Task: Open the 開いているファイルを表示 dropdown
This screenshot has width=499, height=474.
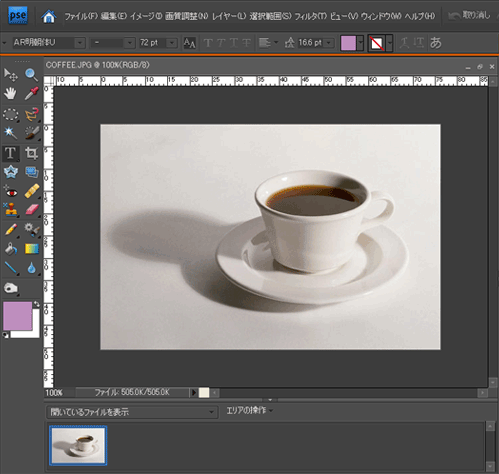Action: click(x=132, y=412)
